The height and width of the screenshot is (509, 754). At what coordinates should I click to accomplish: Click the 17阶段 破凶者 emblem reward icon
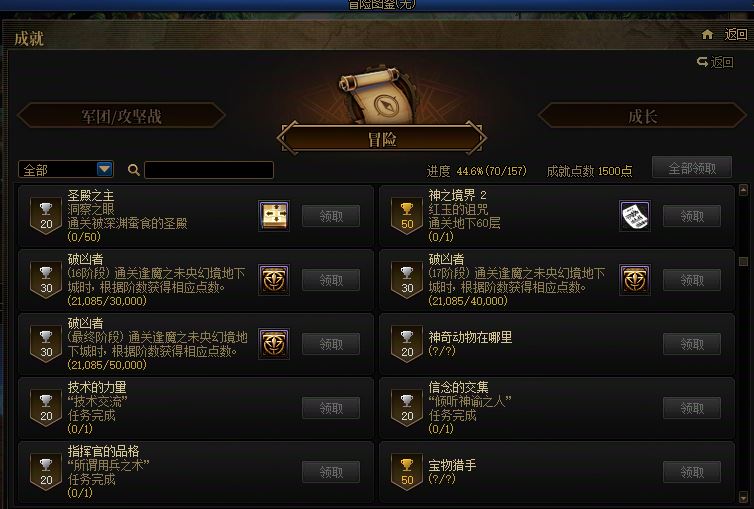point(635,280)
